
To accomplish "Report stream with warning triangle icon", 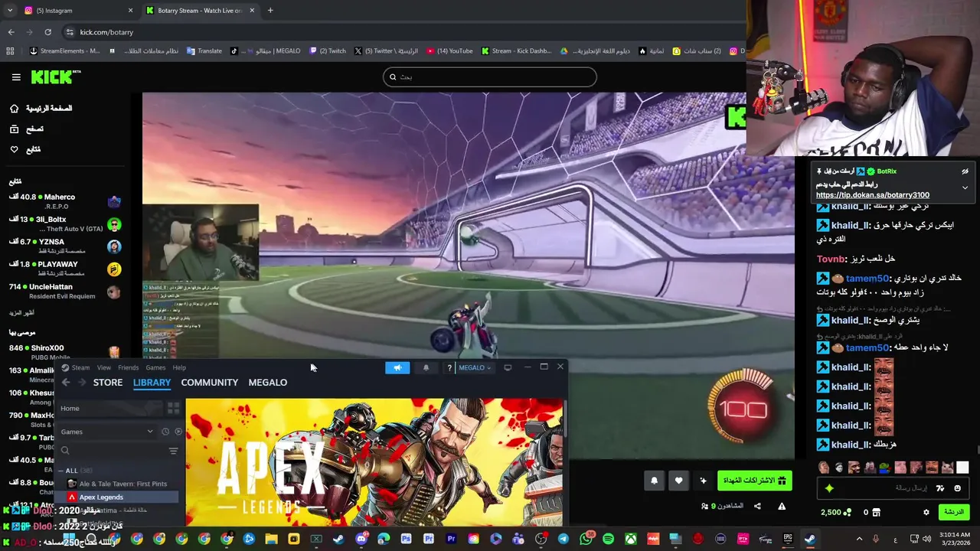I will click(x=782, y=507).
